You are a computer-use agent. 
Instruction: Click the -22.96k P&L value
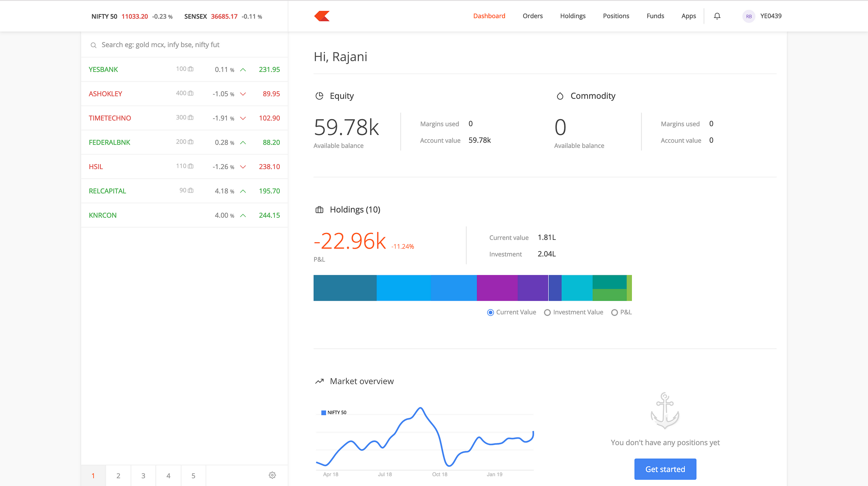[x=350, y=241]
